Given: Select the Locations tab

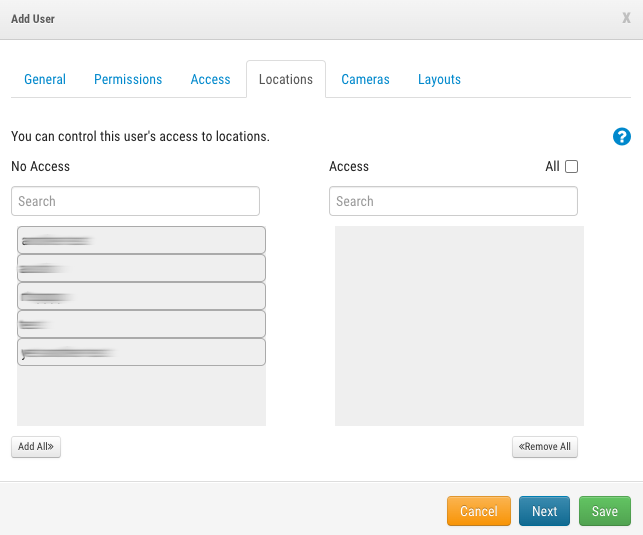Looking at the screenshot, I should click(286, 79).
